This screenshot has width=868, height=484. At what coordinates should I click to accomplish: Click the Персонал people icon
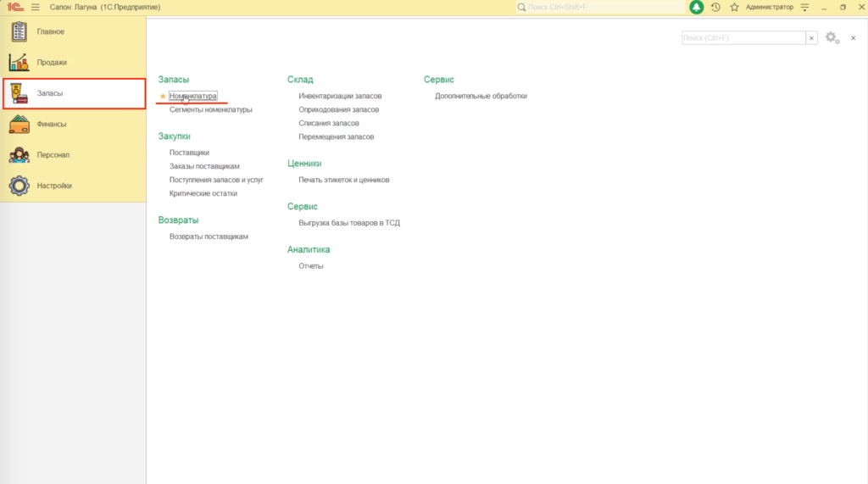19,154
